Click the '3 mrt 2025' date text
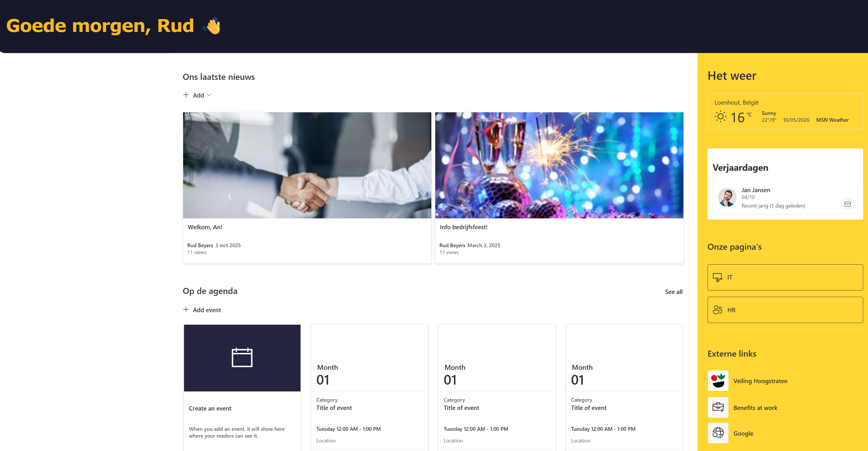The image size is (868, 451). (228, 245)
